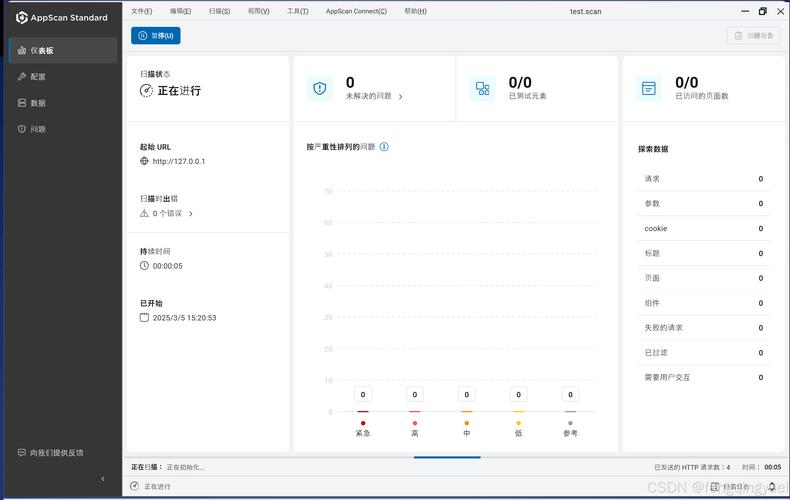
Task: Click the scan progress bar indicator
Action: click(447, 457)
